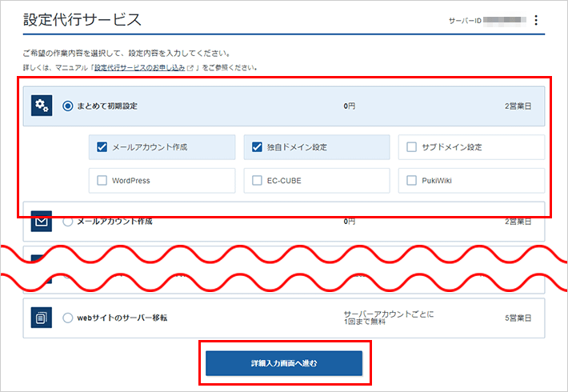
Task: Uncheck the メールアカウント作成 checkbox
Action: 102,147
